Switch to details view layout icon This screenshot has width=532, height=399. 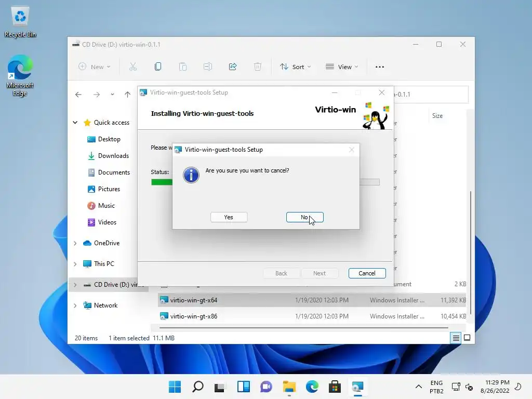[x=456, y=338]
